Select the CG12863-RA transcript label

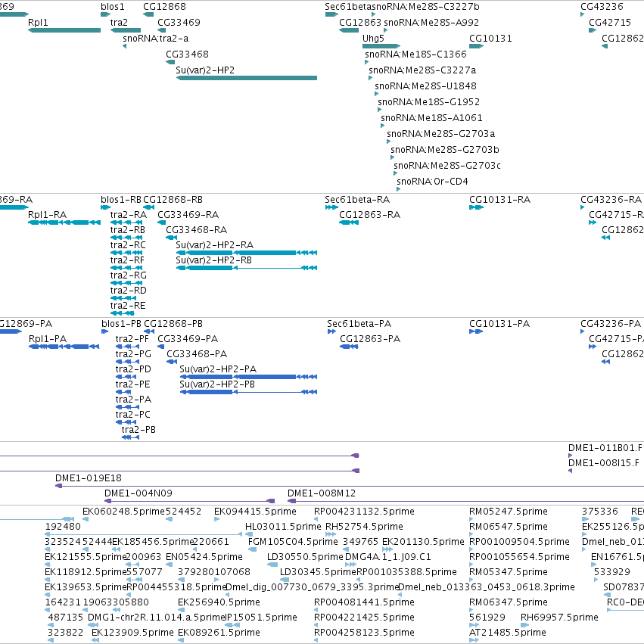coord(369,215)
